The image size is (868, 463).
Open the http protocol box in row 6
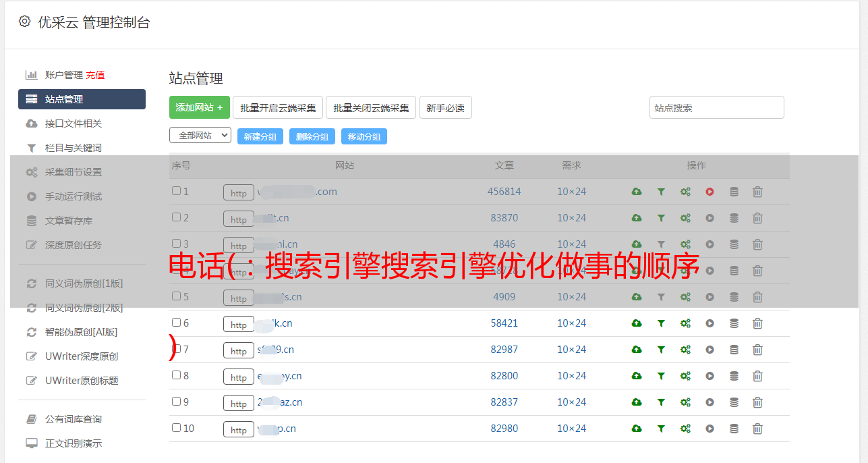click(x=239, y=325)
